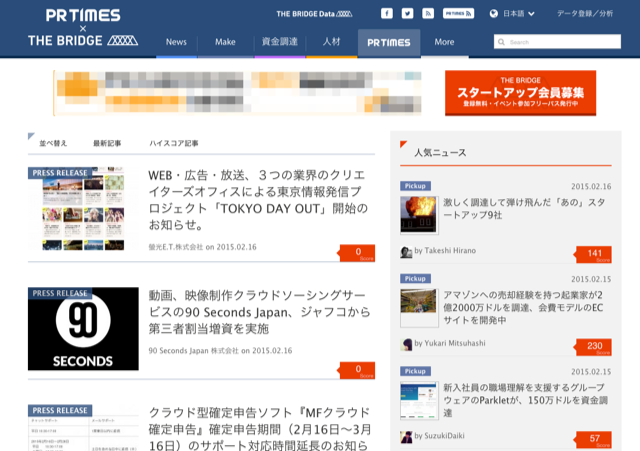Open データ登録／分析 link

[x=585, y=13]
